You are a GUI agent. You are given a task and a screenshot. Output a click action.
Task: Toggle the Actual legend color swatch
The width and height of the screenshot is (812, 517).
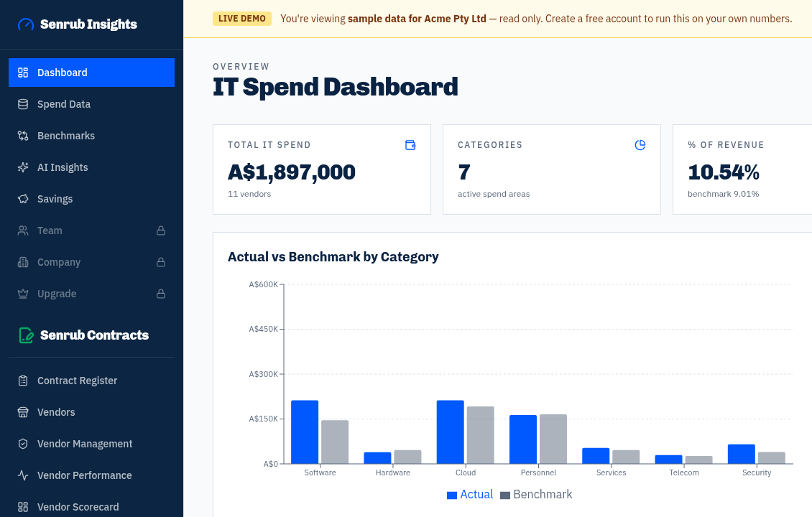(451, 495)
